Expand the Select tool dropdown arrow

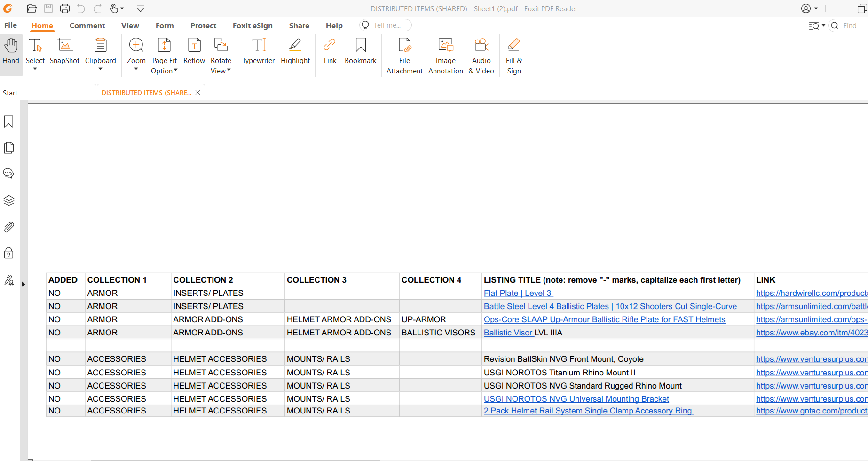(35, 69)
